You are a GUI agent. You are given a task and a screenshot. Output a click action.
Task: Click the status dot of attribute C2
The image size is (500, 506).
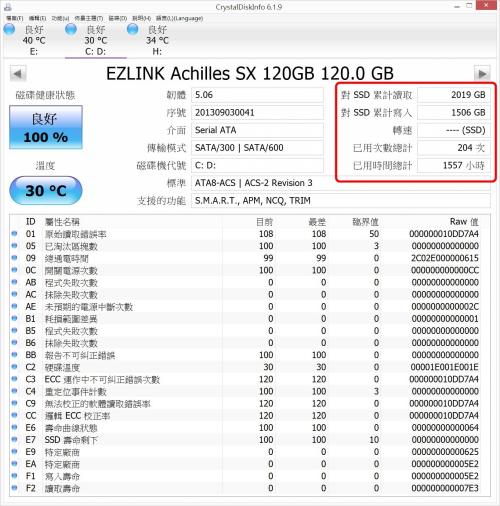point(14,367)
